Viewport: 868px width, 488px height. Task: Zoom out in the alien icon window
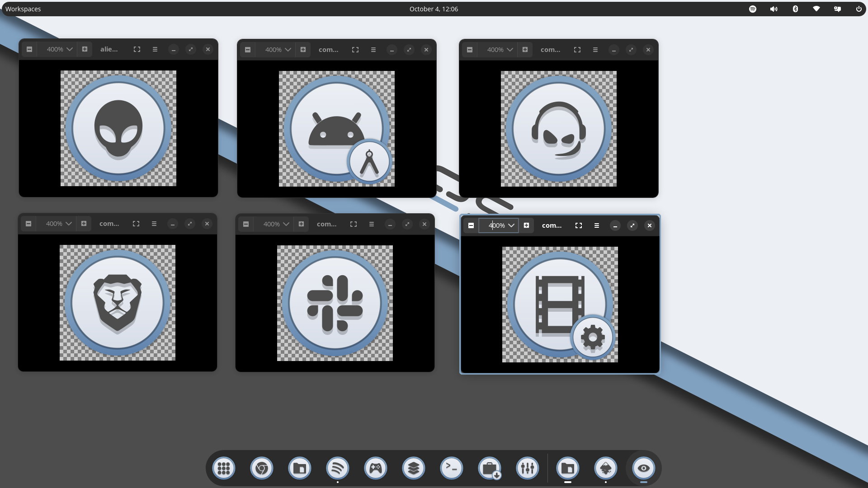pyautogui.click(x=29, y=50)
